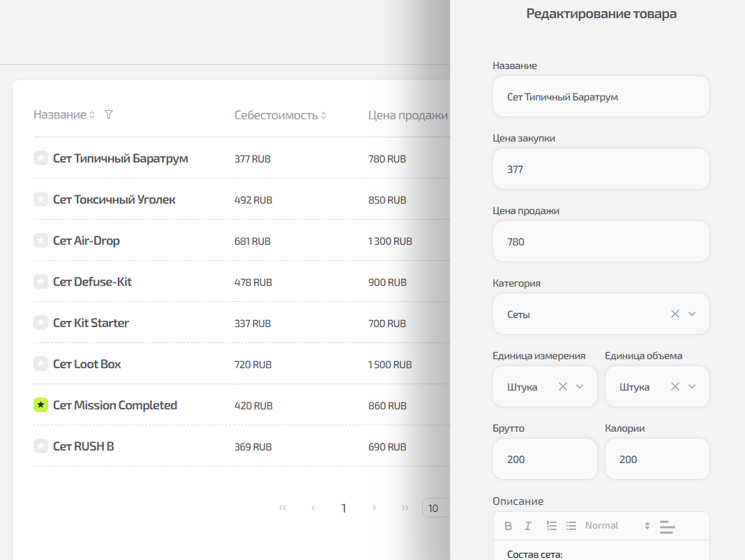Insert ordered list in description editor
The height and width of the screenshot is (560, 745).
point(551,526)
